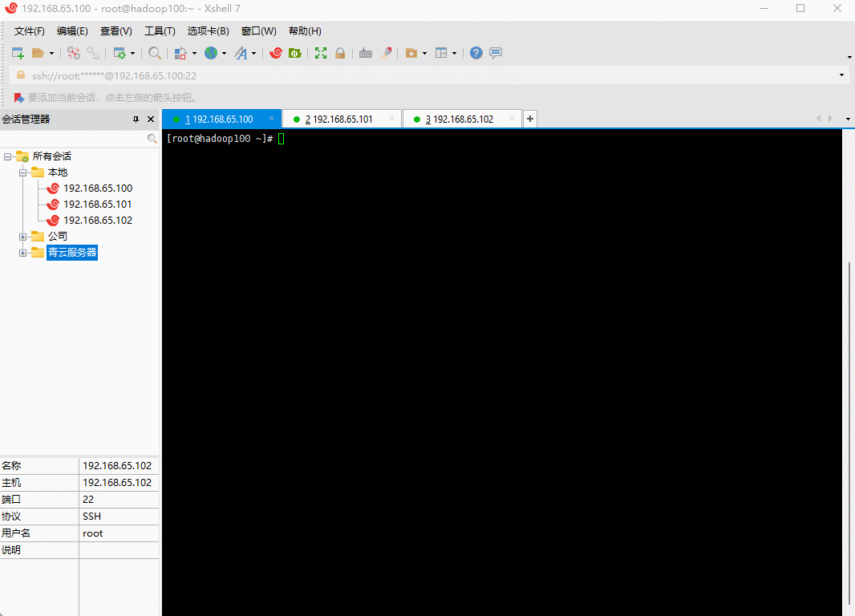855x616 pixels.
Task: Expand the 公司 folder node
Action: [x=23, y=237]
